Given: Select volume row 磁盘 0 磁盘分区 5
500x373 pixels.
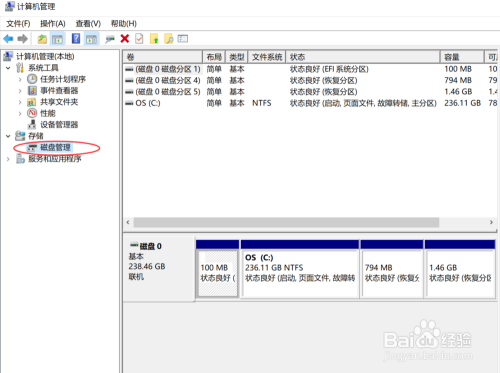Looking at the screenshot, I should [x=310, y=92].
